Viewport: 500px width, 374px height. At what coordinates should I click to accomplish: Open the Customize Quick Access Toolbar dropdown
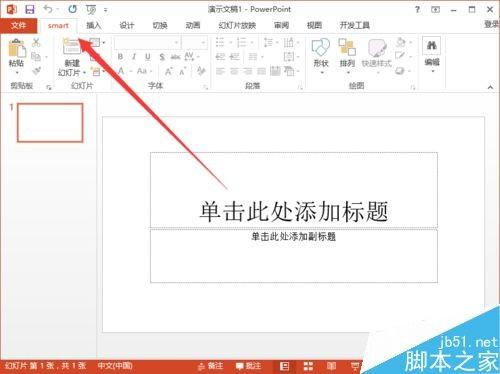[106, 10]
